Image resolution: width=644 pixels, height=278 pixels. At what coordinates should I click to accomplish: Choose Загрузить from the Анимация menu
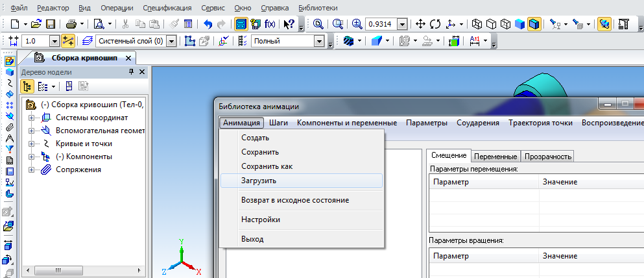[x=259, y=181]
